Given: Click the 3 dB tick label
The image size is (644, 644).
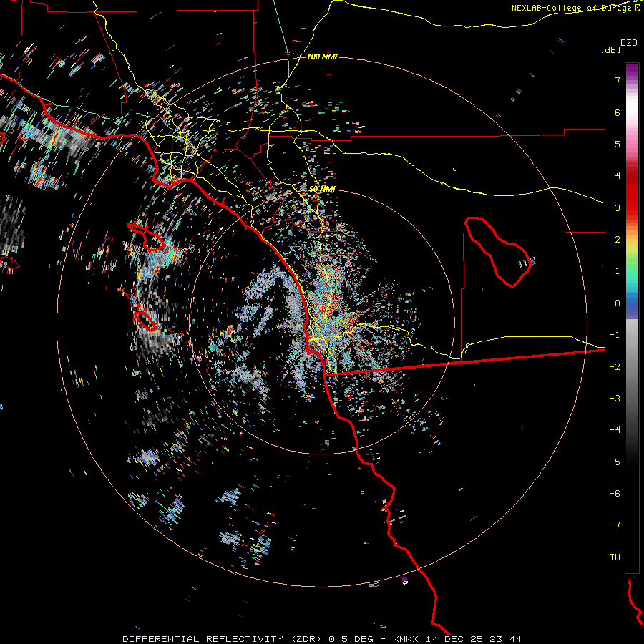Looking at the screenshot, I should pyautogui.click(x=618, y=208).
